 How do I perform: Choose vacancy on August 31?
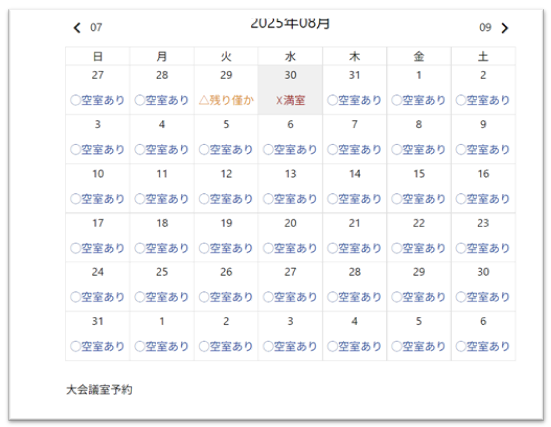[x=97, y=347]
